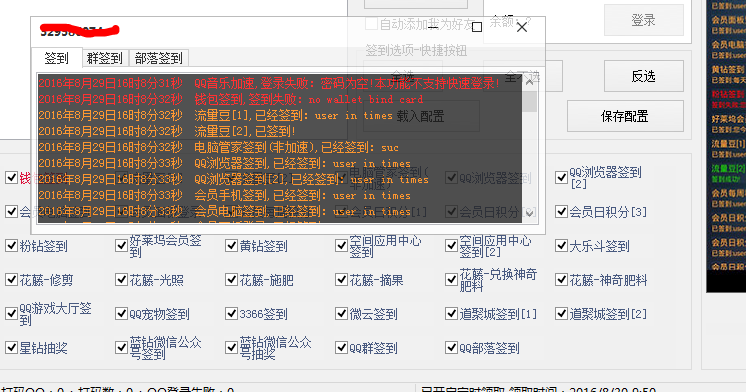Select log line '钱包签到,签到失败: no wallet bind card'

point(231,99)
